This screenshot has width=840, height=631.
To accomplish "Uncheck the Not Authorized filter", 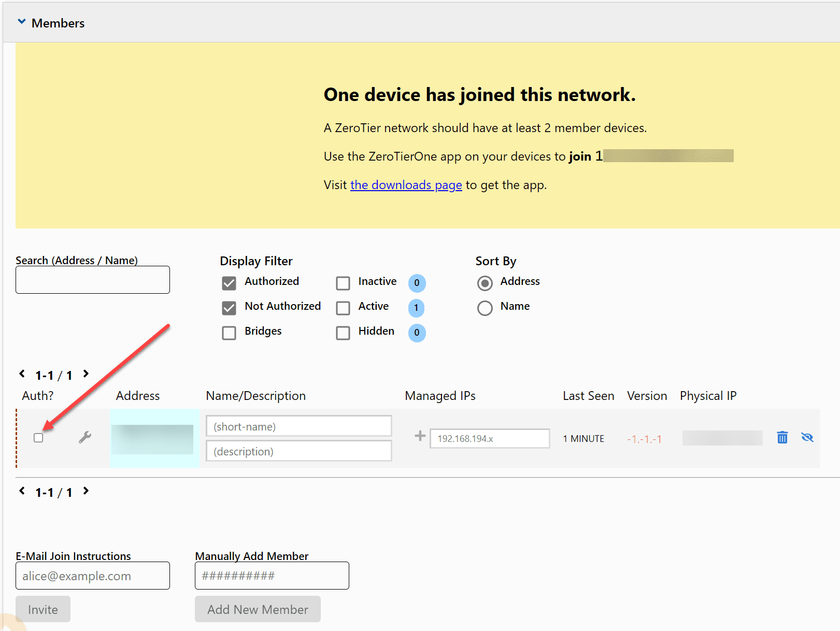I will tap(229, 308).
